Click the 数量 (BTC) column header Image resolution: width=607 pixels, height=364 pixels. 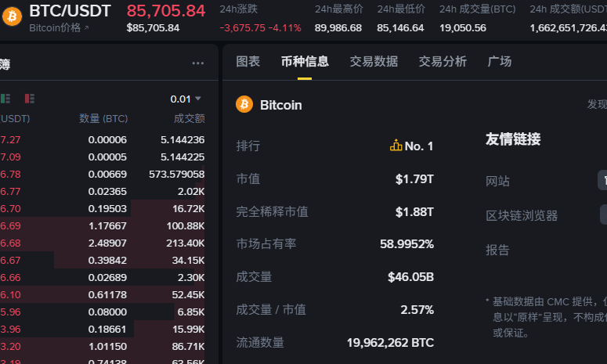[x=103, y=118]
